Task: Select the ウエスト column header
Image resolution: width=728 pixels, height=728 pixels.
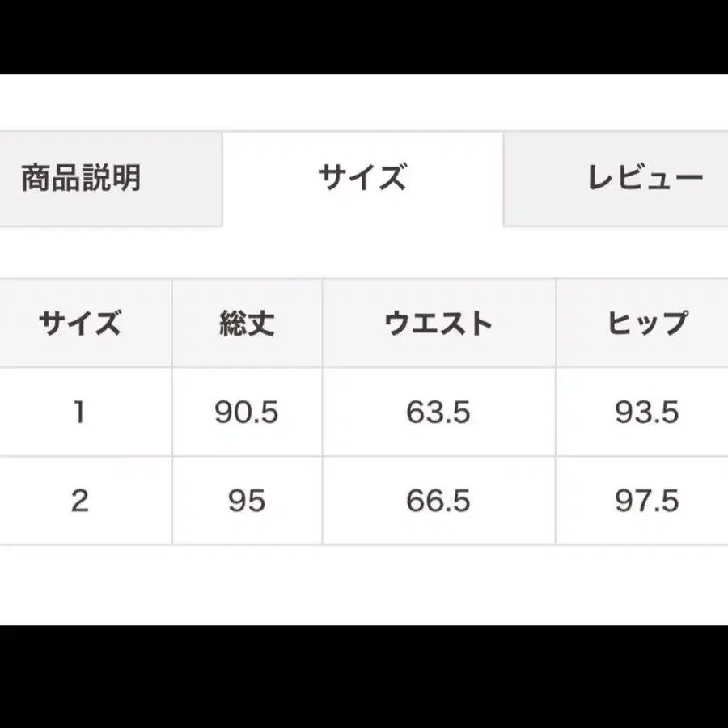Action: (x=438, y=324)
